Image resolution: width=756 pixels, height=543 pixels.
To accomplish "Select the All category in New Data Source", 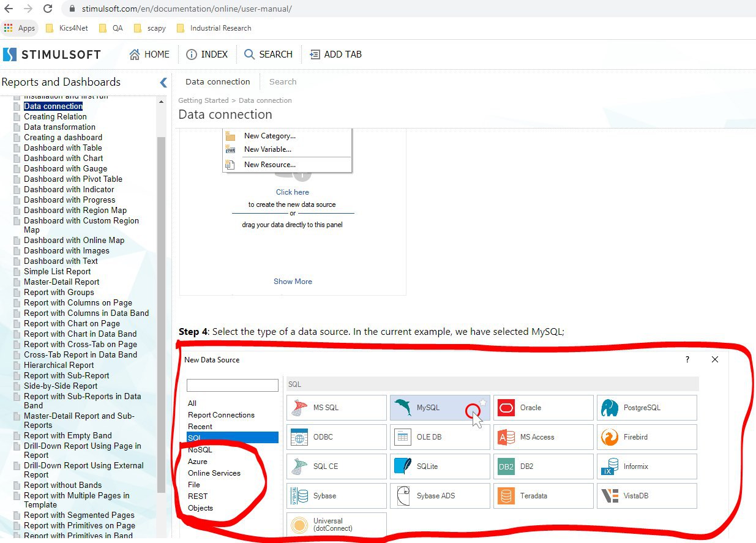I will point(192,403).
